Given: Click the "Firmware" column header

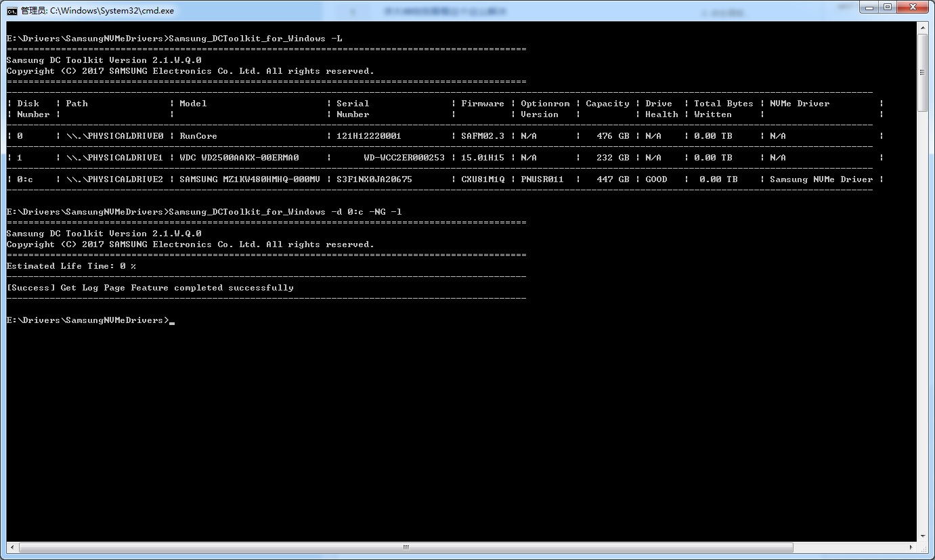Looking at the screenshot, I should click(x=483, y=104).
